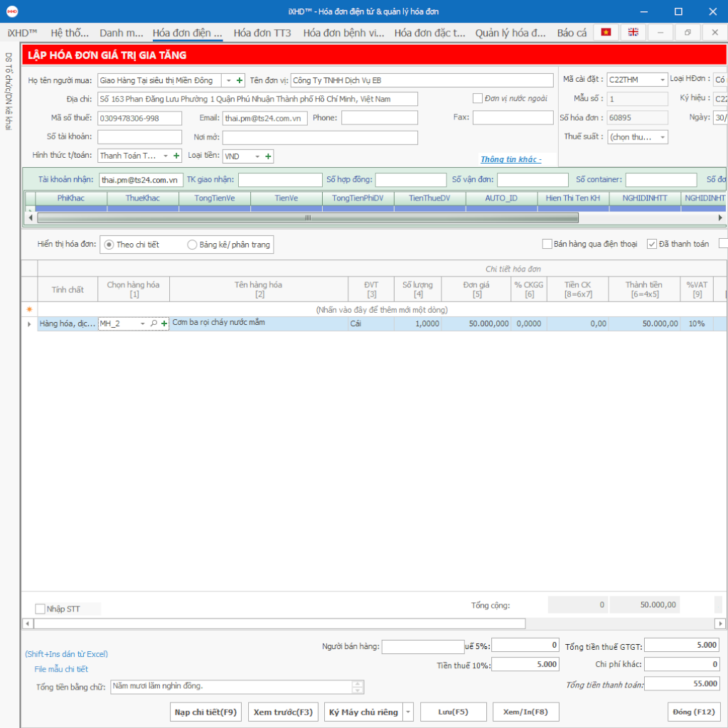Click green plus icon in MH_2 goods cell
The width and height of the screenshot is (728, 728).
(164, 323)
